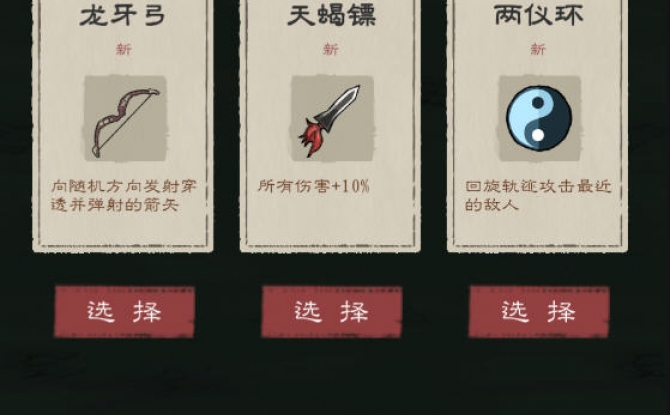This screenshot has width=670, height=415.
Task: Click the 龙牙弓 card title
Action: [x=123, y=15]
